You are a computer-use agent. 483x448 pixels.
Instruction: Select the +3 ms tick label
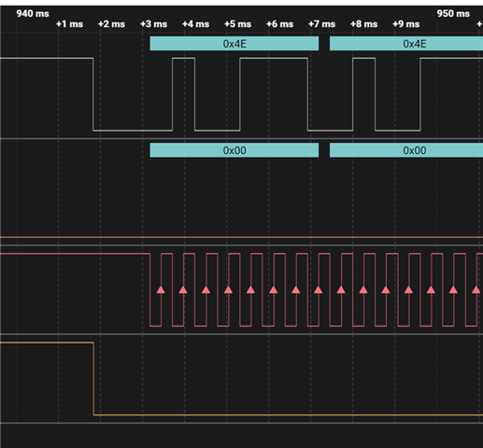point(153,24)
